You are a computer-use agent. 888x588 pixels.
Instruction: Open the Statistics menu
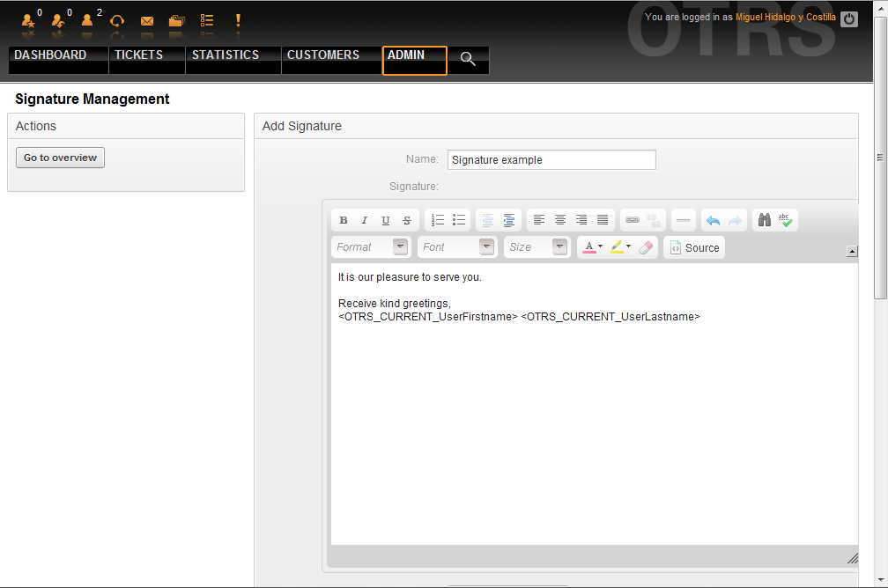click(226, 55)
